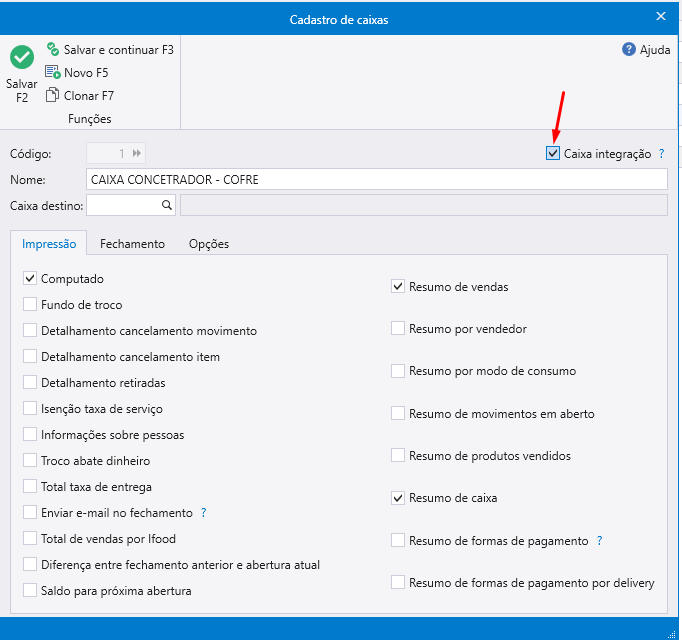Click the Salvar e continuar F3 icon
Viewport: 682px width, 640px height.
click(x=53, y=49)
